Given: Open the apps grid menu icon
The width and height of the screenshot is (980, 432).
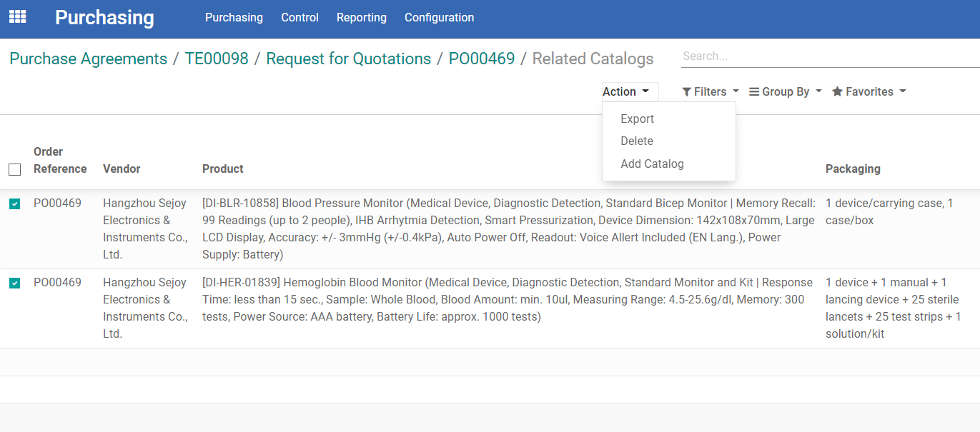Looking at the screenshot, I should (x=17, y=16).
